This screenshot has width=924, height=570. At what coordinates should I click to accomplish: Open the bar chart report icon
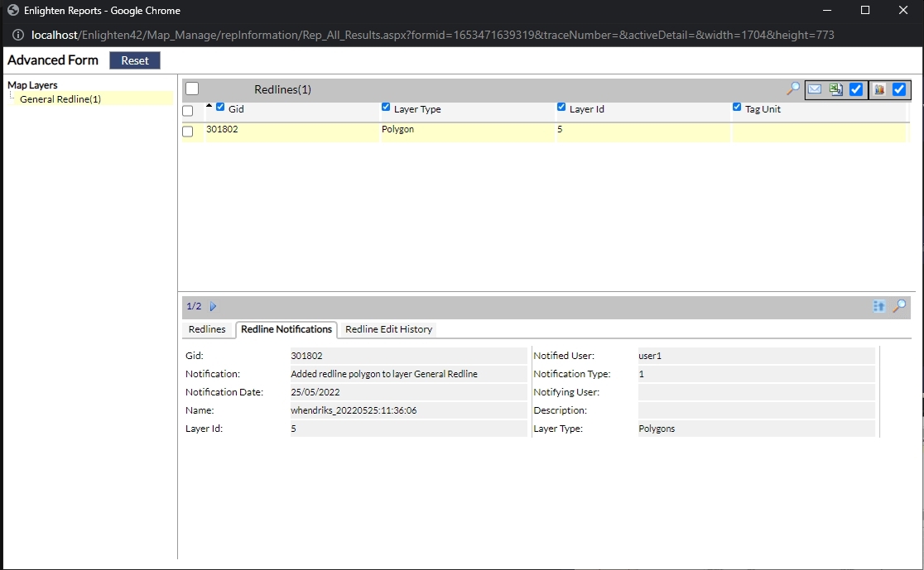click(x=879, y=89)
